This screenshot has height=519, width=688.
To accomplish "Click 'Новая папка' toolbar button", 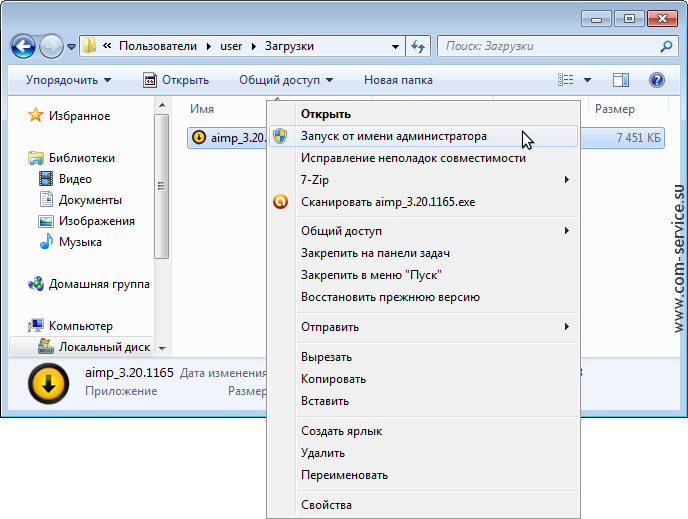I will click(x=398, y=80).
